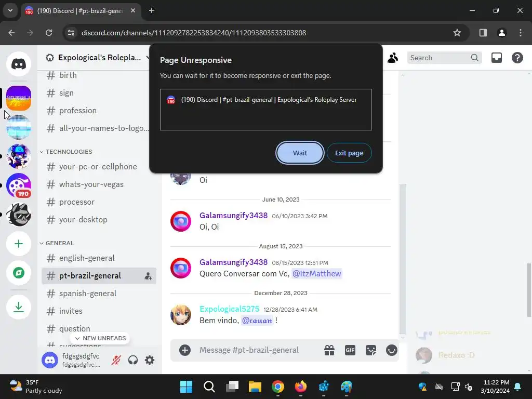
Task: Open File Explorer from taskbar
Action: (255, 387)
